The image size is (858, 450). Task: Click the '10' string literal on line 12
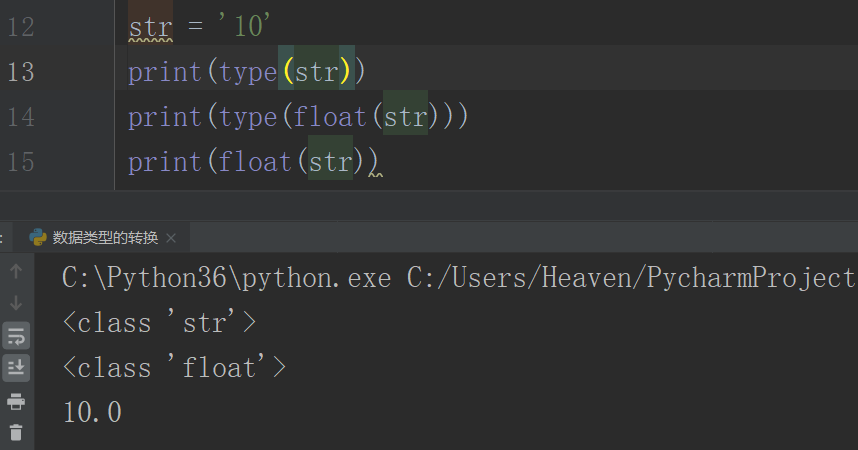pos(244,26)
